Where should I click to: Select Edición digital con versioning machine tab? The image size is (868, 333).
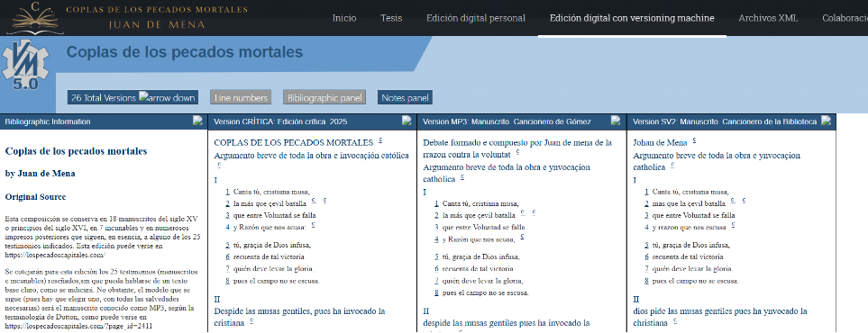[x=632, y=18]
